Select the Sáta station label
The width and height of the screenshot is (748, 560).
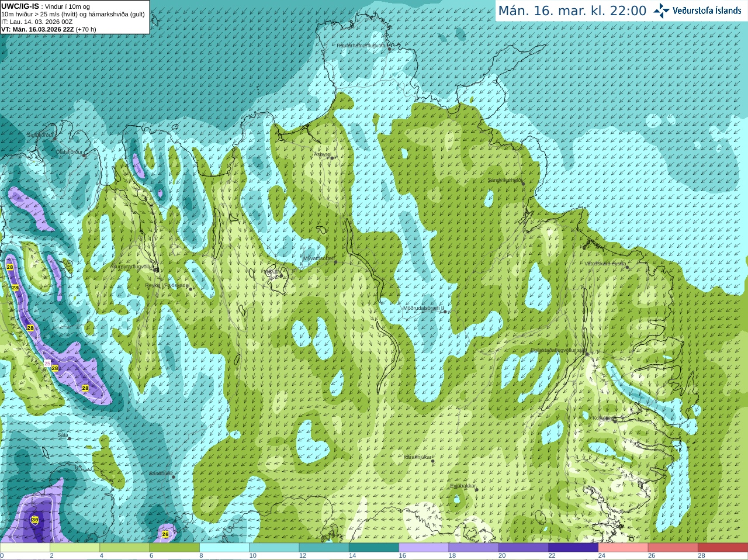tap(63, 435)
